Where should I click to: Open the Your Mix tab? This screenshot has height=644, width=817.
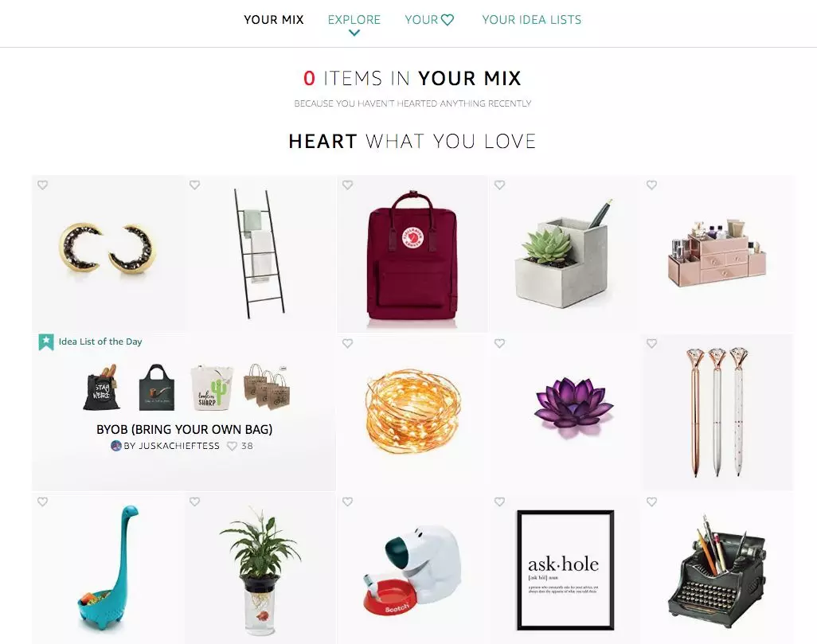point(274,20)
